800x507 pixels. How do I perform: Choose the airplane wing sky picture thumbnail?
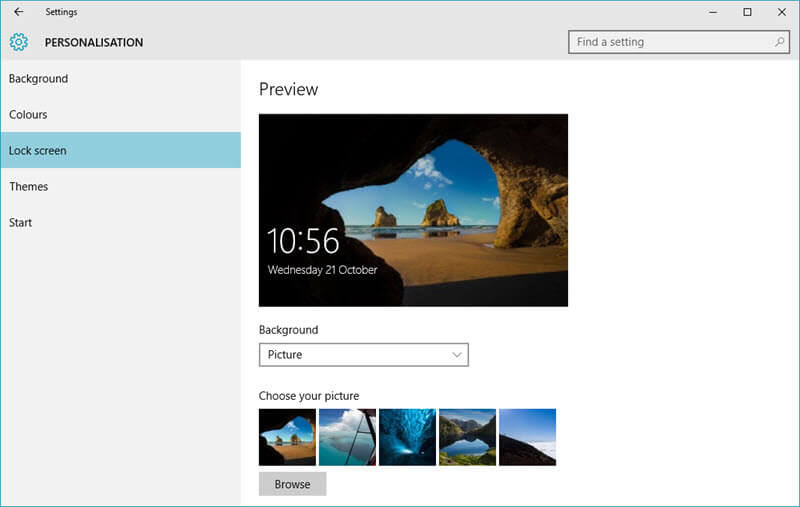(x=347, y=437)
